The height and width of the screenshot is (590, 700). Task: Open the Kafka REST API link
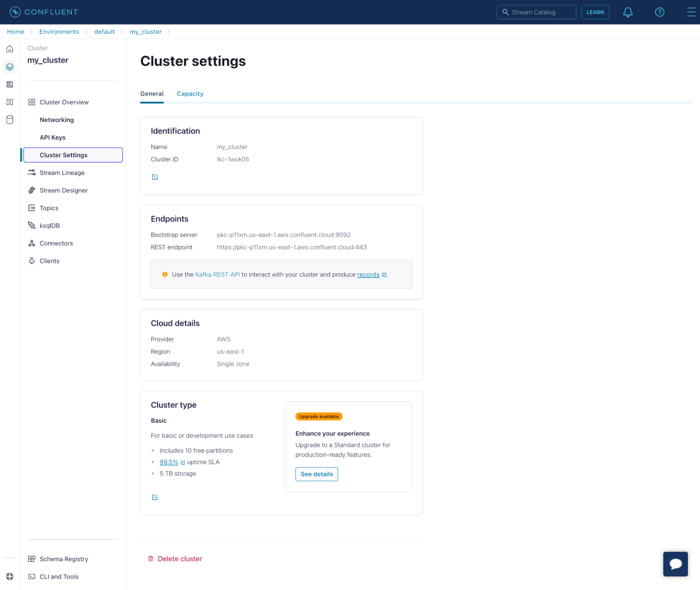[x=217, y=275]
